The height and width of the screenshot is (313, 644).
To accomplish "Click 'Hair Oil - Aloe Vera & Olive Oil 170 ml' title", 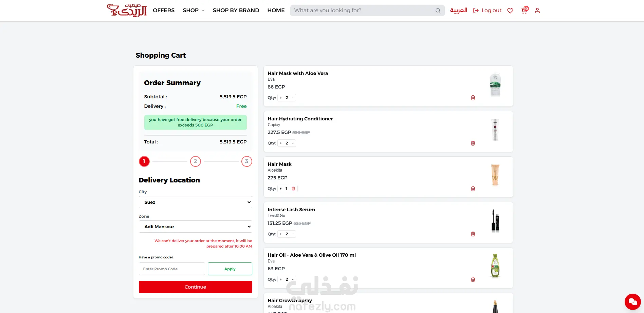I will (x=312, y=255).
